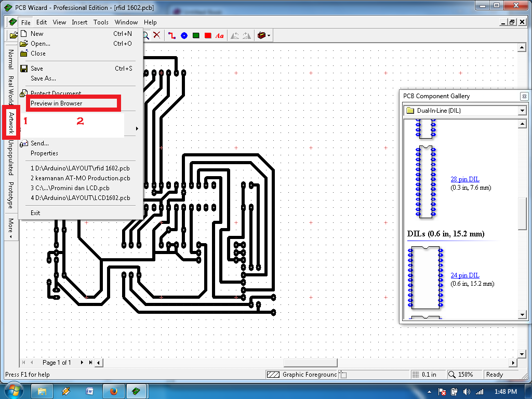The height and width of the screenshot is (399, 532).
Task: Open the dropdown beside the package toolbar icon
Action: tap(269, 35)
